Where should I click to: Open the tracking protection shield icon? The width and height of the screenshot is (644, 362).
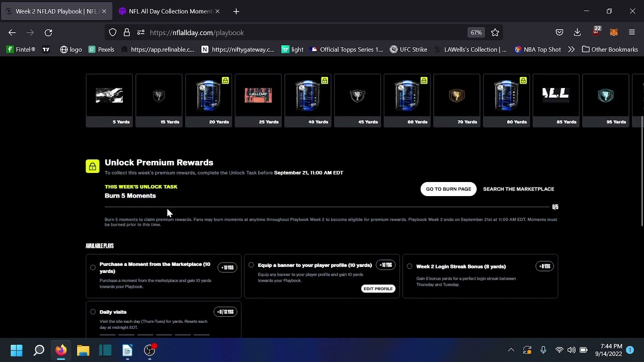(x=113, y=33)
